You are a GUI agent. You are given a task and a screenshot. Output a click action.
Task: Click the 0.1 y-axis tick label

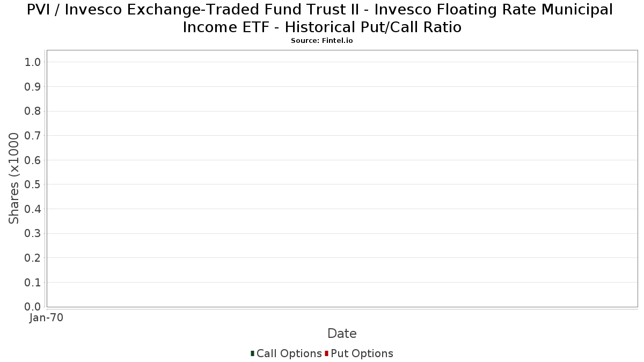point(33,282)
